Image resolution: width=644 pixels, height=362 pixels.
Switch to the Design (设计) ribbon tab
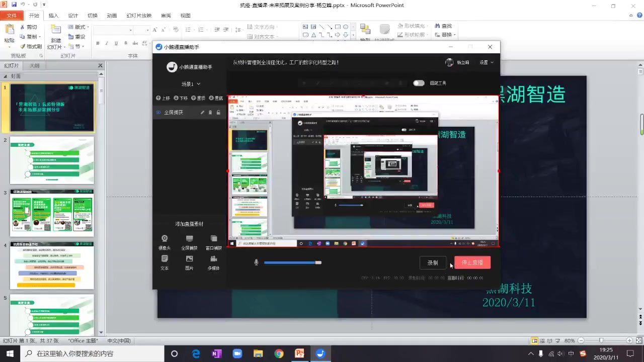click(73, 16)
